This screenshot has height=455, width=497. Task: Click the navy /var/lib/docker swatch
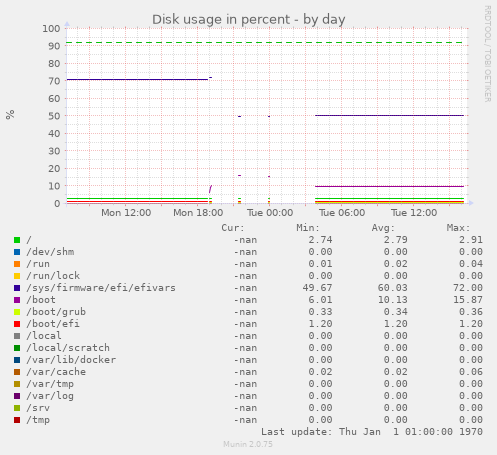pyautogui.click(x=17, y=360)
